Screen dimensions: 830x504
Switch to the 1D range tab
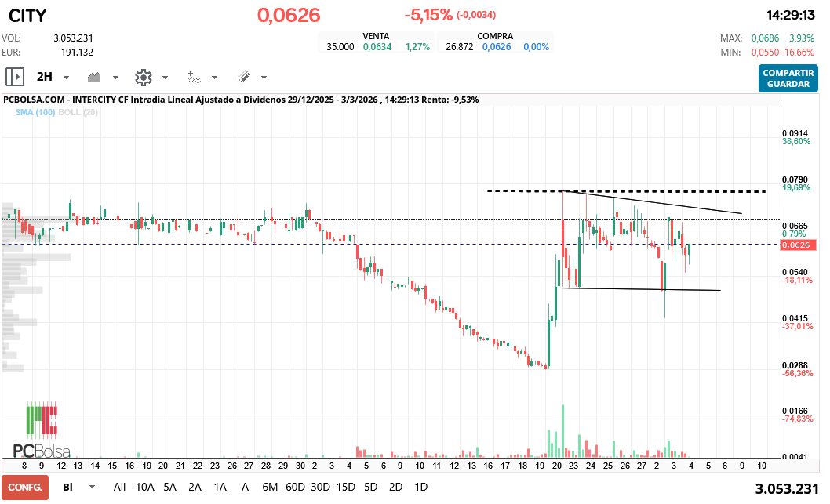[x=420, y=487]
